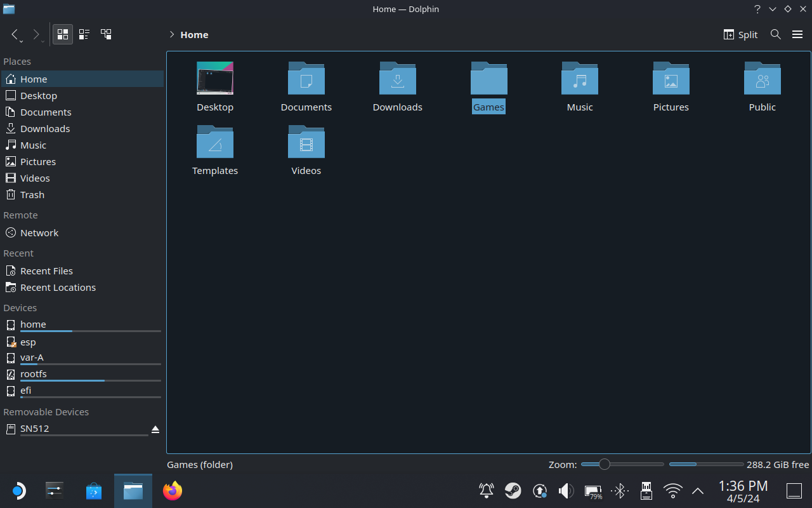This screenshot has height=508, width=812.
Task: Select the Music folder icon
Action: (579, 79)
